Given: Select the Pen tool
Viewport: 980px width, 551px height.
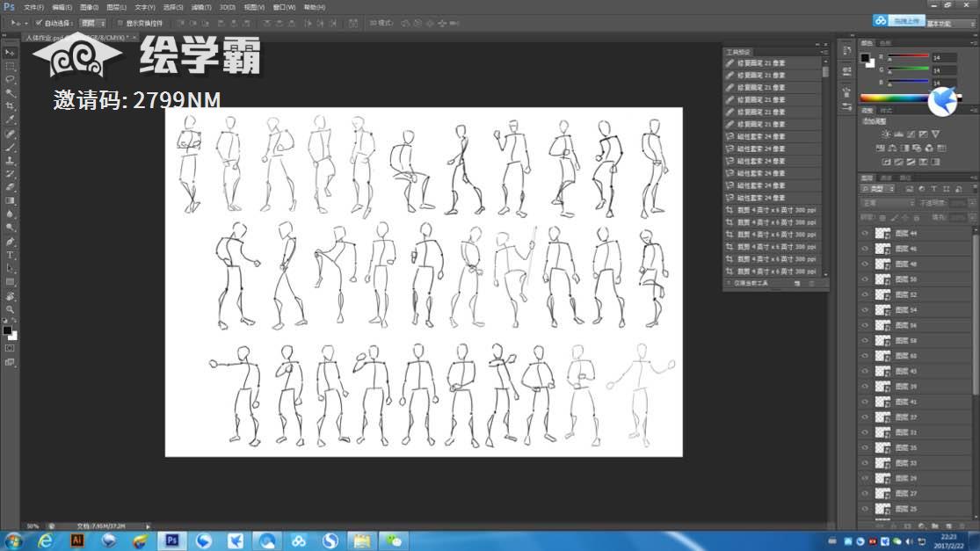Looking at the screenshot, I should coord(11,242).
